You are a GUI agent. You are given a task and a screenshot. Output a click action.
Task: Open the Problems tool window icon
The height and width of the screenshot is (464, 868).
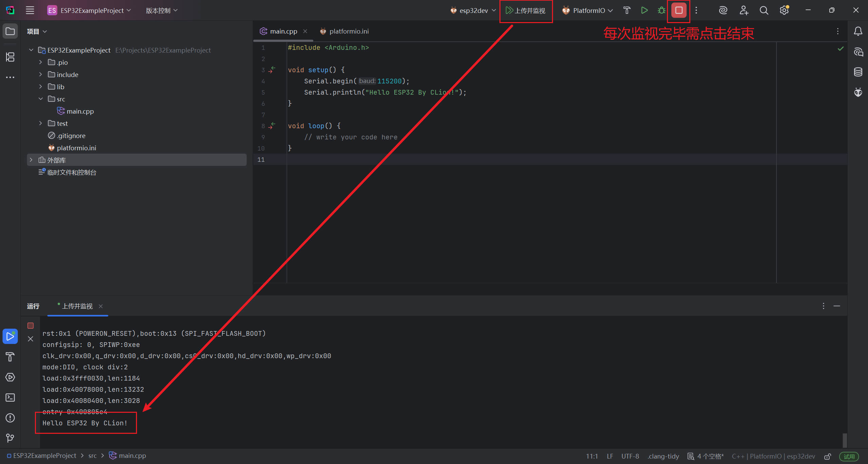click(10, 418)
